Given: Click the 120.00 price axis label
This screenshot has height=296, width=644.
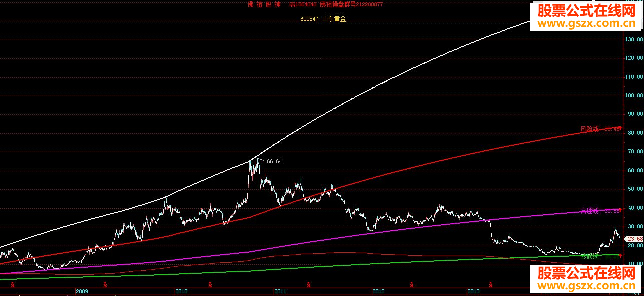Looking at the screenshot, I should click(x=634, y=58).
